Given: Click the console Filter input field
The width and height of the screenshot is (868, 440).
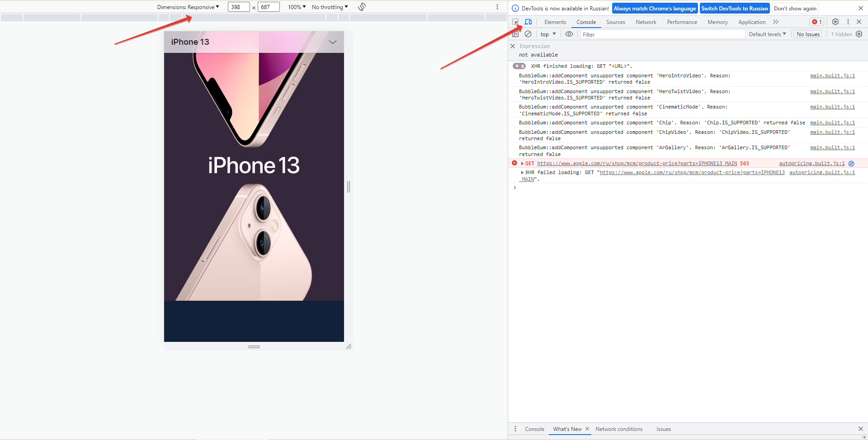Looking at the screenshot, I should [x=662, y=34].
